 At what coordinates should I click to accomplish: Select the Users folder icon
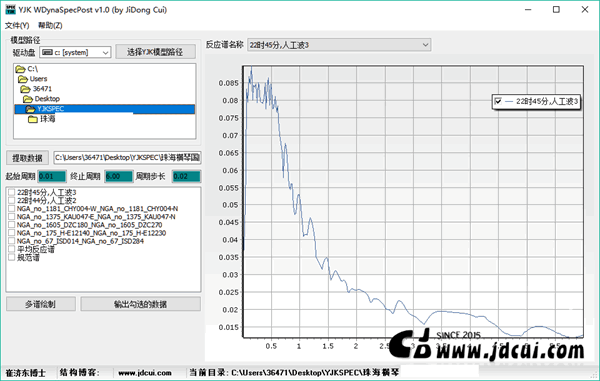click(x=23, y=79)
